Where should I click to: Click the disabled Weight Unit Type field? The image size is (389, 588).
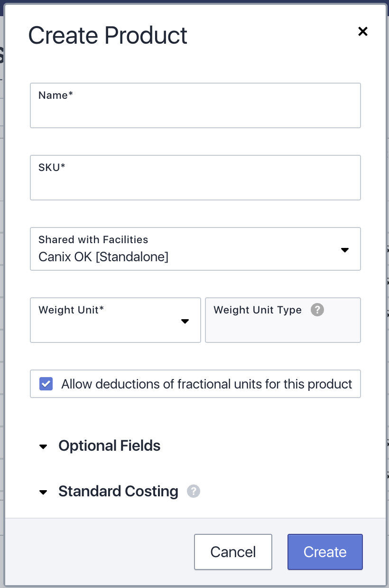(x=283, y=320)
